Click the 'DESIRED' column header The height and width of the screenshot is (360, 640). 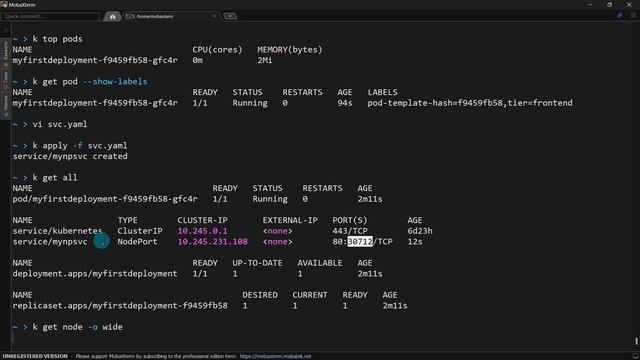click(260, 295)
